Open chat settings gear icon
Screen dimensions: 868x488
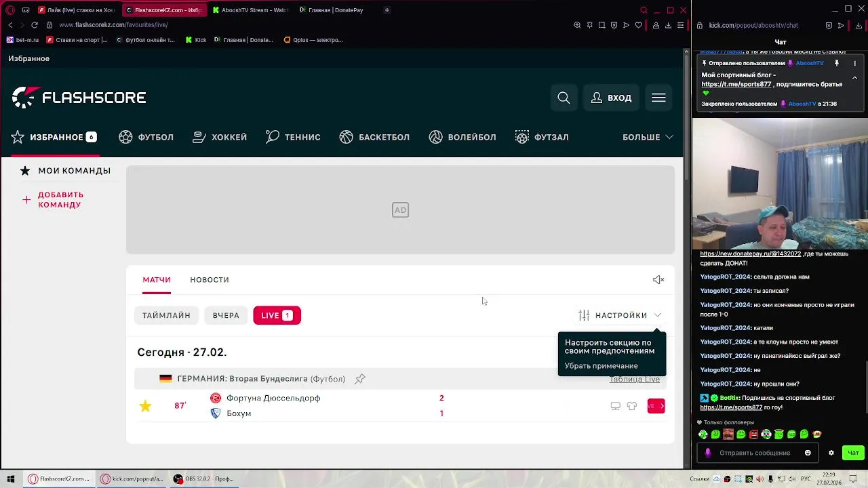click(x=831, y=453)
